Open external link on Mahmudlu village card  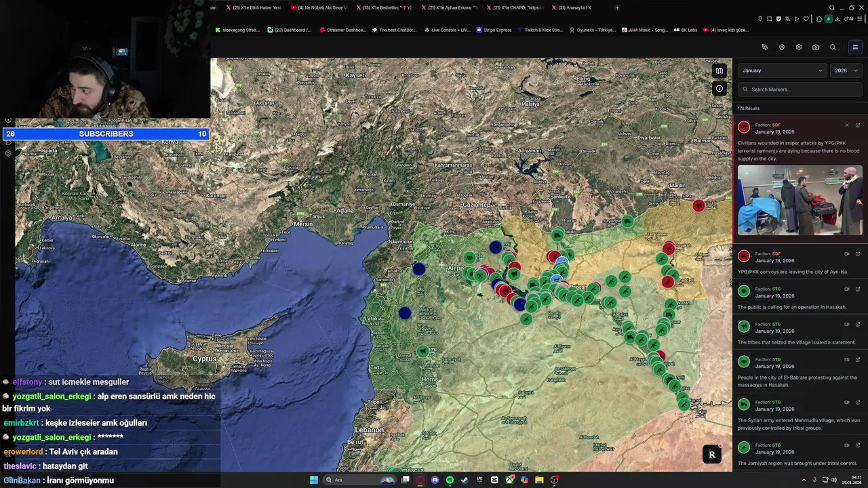tap(857, 403)
